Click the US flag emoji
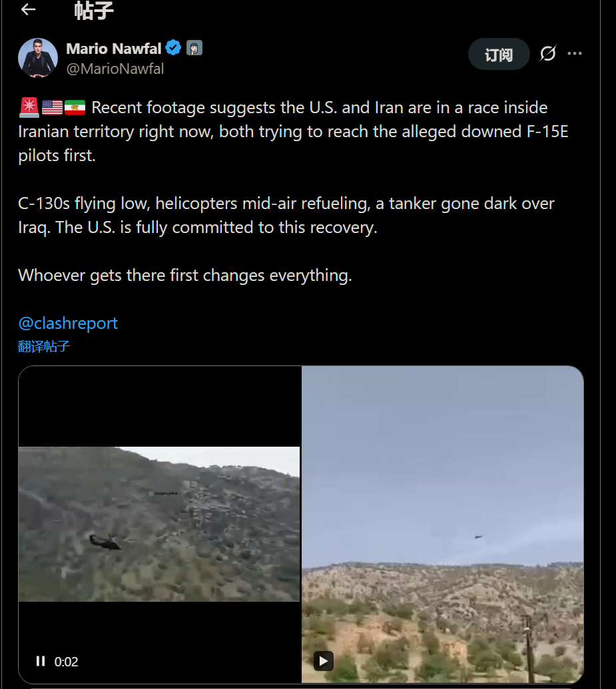The image size is (616, 689). tap(51, 107)
